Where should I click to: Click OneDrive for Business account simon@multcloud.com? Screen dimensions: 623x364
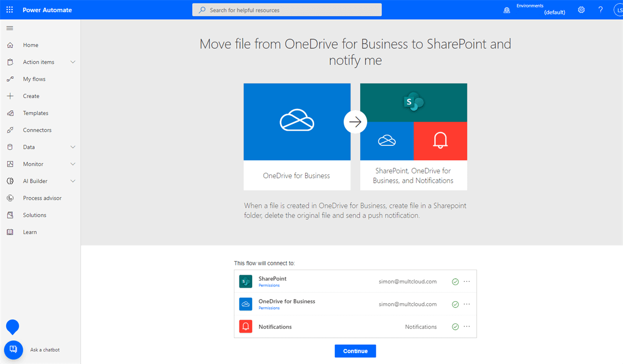click(x=408, y=304)
